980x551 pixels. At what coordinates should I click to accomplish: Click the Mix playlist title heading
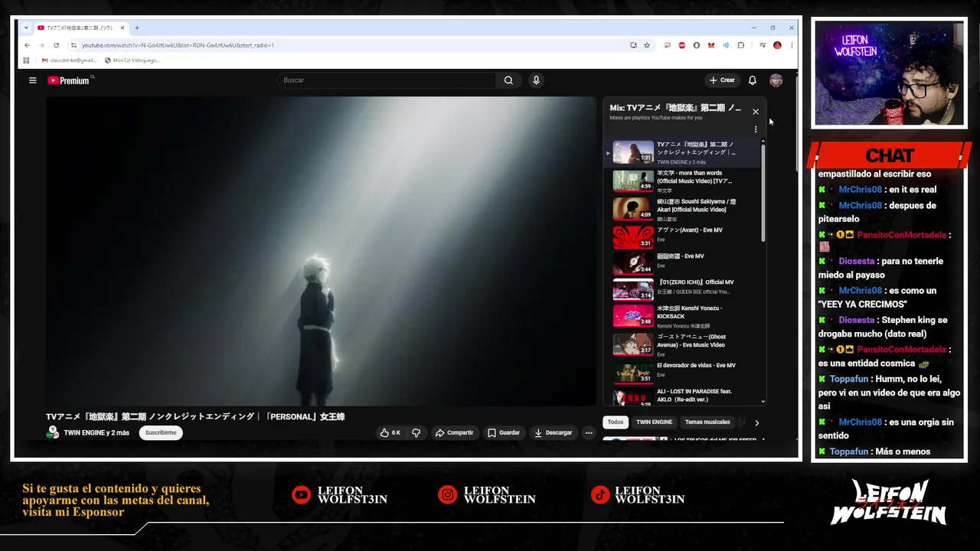[x=675, y=108]
